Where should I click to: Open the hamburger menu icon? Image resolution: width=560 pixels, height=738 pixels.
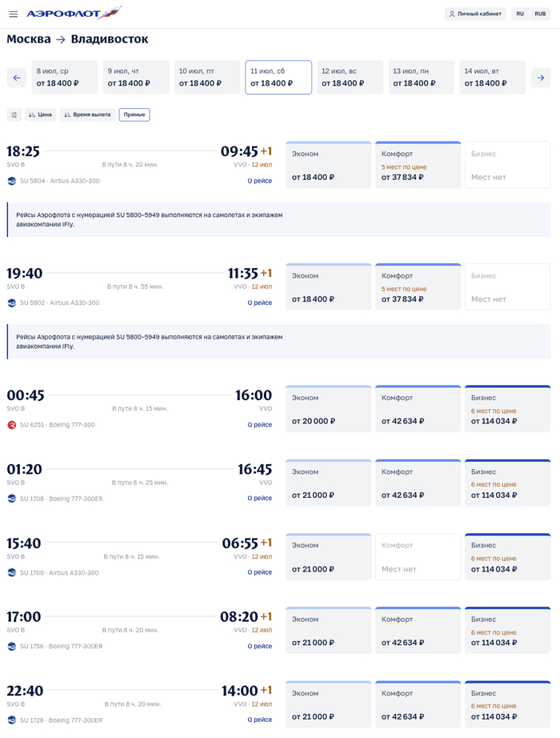[13, 14]
